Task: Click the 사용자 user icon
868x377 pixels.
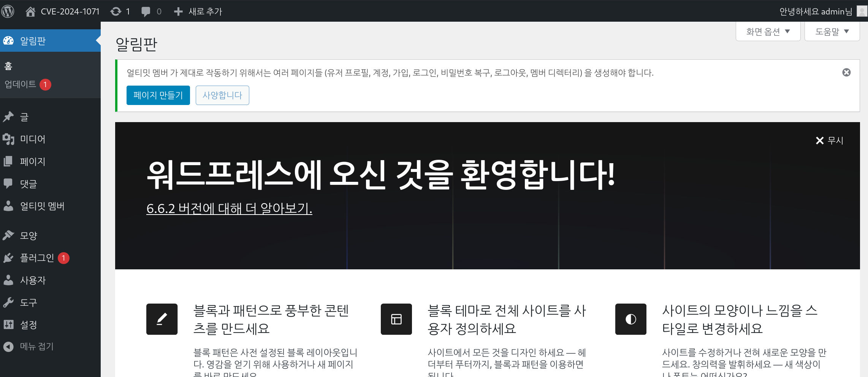Action: click(8, 280)
